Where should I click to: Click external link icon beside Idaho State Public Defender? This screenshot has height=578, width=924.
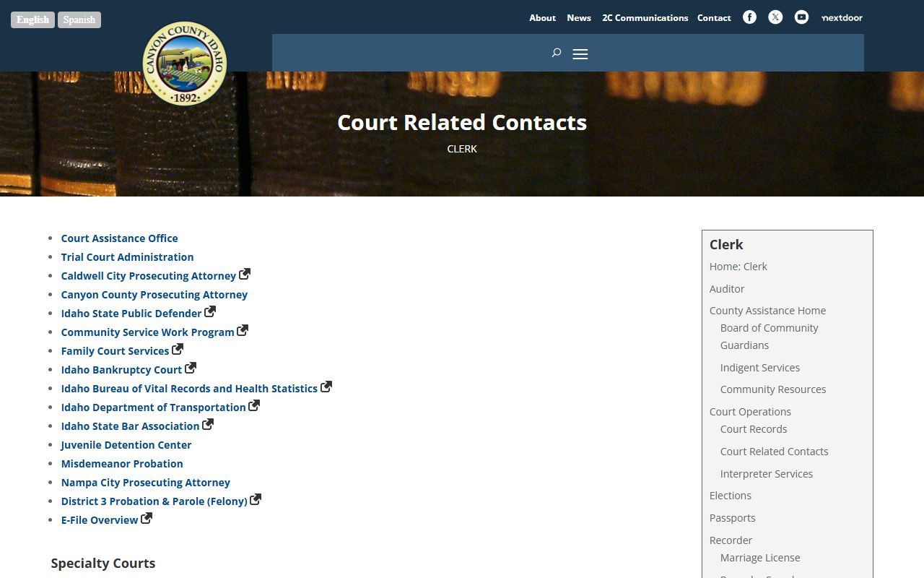click(x=210, y=312)
